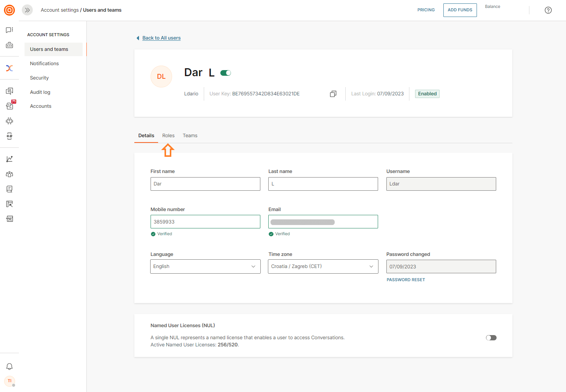Click the Last Login date text
The image size is (566, 392).
click(390, 94)
